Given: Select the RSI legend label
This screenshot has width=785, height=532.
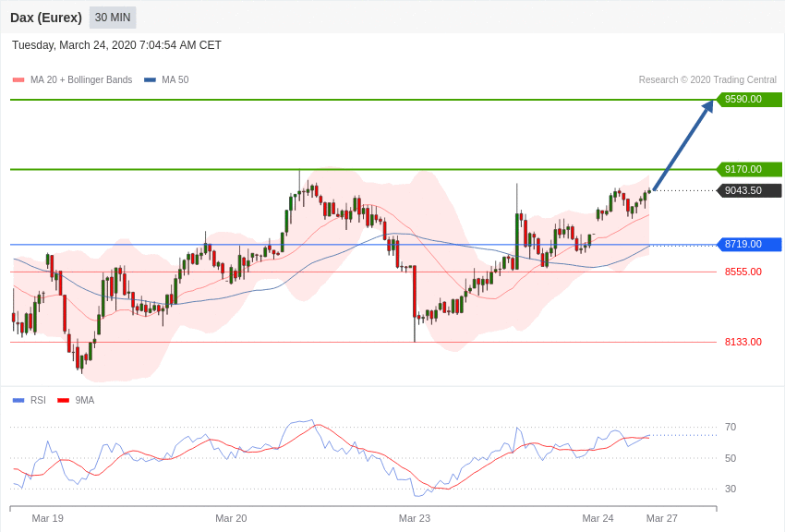Looking at the screenshot, I should (38, 400).
